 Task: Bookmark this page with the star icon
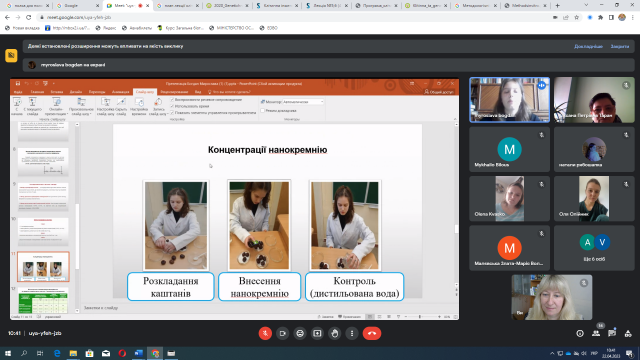click(576, 18)
